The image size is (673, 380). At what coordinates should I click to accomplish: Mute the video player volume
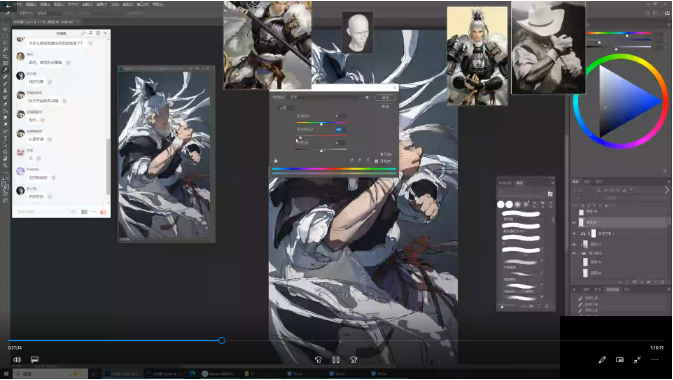pos(17,359)
